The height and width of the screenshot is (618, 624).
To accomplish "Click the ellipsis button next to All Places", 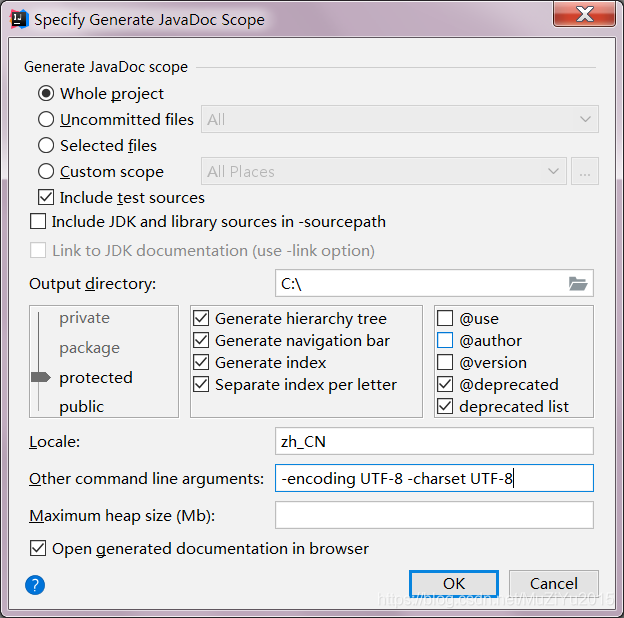I will [x=585, y=171].
